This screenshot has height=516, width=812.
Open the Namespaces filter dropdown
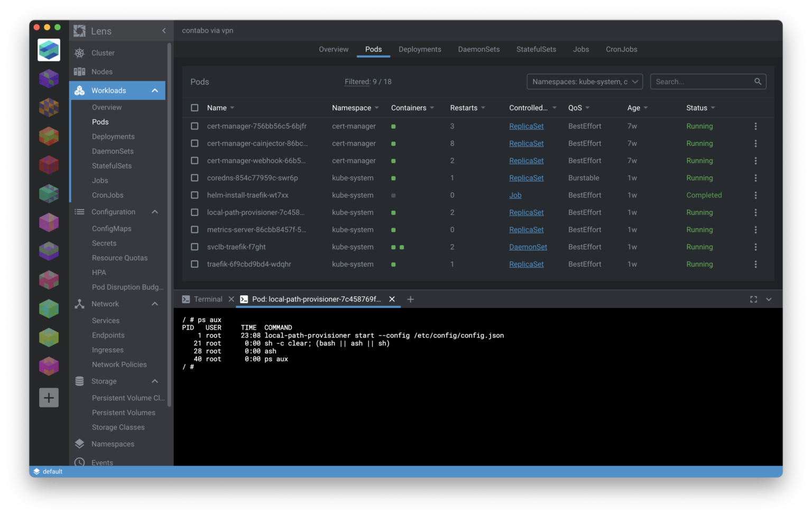pyautogui.click(x=584, y=81)
